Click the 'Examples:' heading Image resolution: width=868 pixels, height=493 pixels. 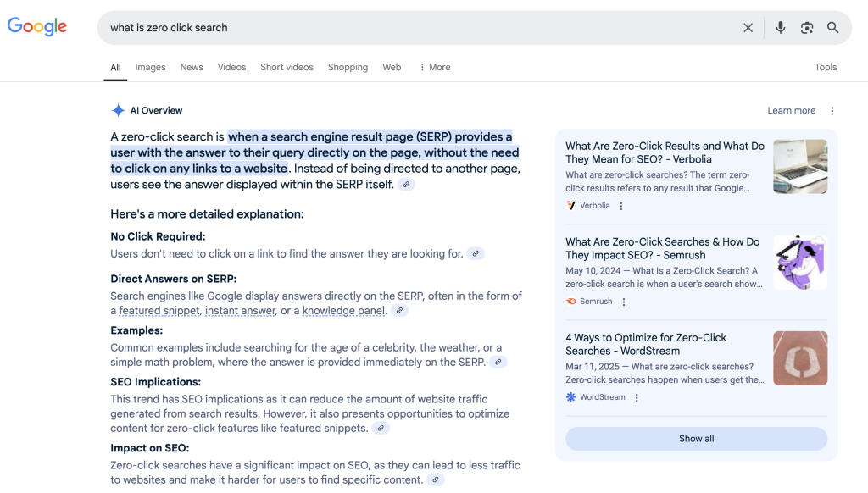click(x=136, y=330)
